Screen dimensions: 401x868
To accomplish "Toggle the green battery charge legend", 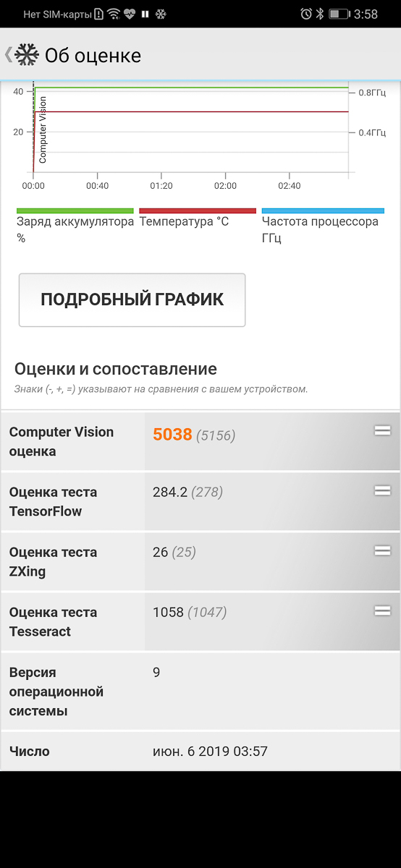I will (75, 210).
